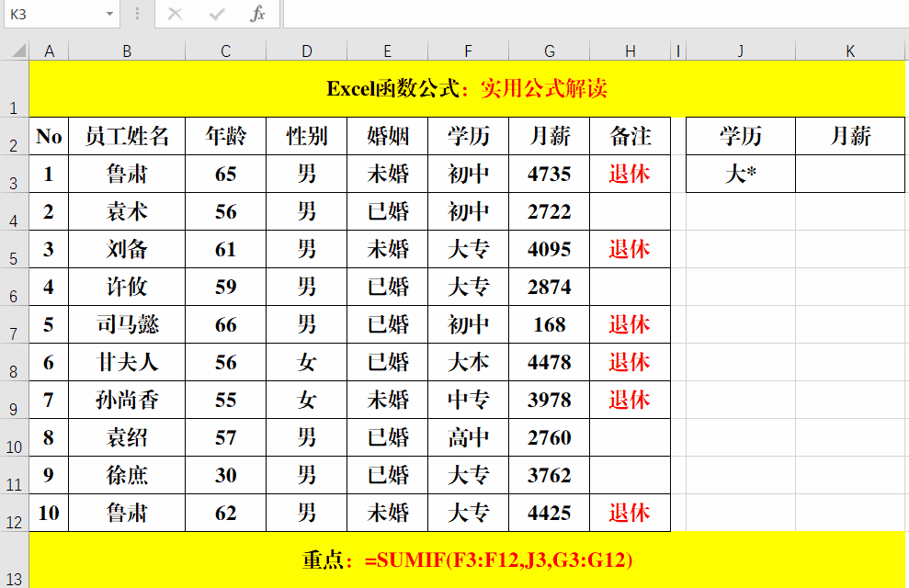The image size is (909, 588).
Task: Click education cell '大本'
Action: click(469, 362)
